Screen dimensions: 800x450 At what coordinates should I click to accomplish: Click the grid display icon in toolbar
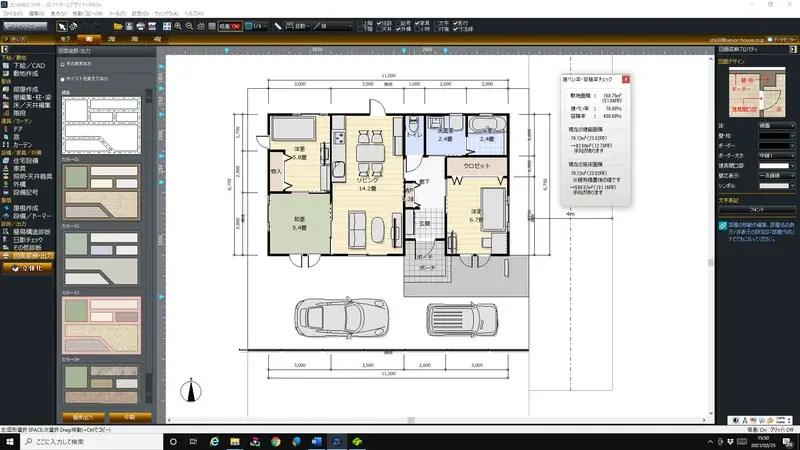(x=201, y=27)
